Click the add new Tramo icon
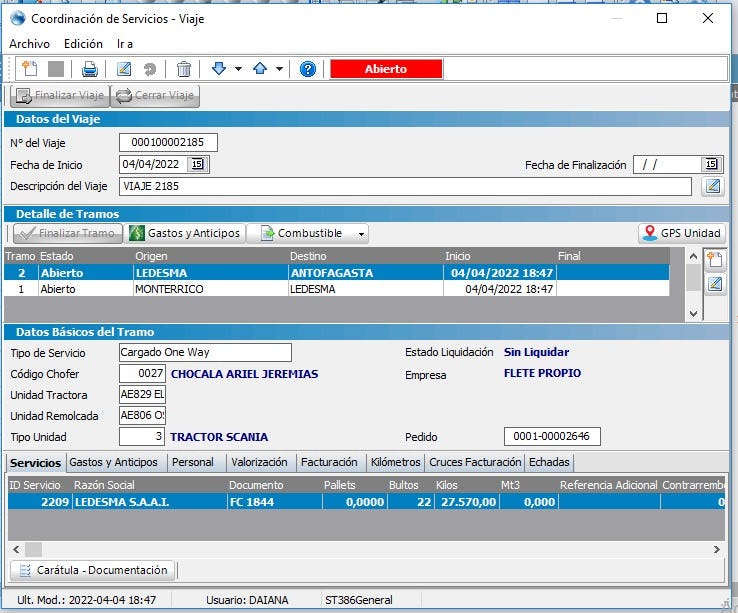The image size is (738, 613). (x=714, y=259)
